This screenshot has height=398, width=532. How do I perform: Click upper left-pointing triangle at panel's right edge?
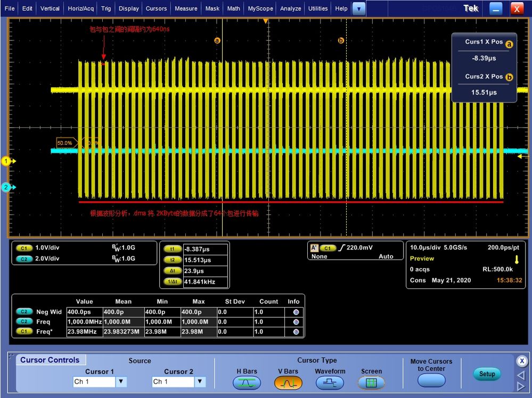tap(521, 375)
